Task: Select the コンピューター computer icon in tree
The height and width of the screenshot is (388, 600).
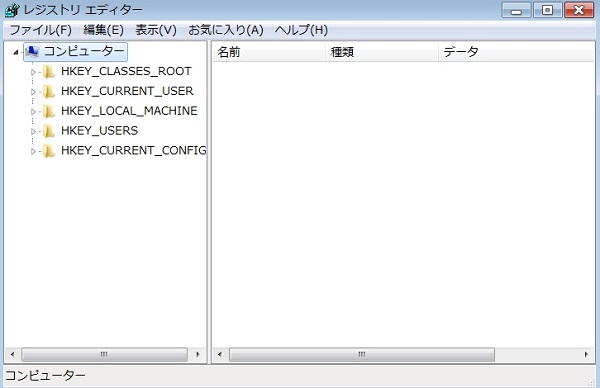Action: [x=33, y=51]
